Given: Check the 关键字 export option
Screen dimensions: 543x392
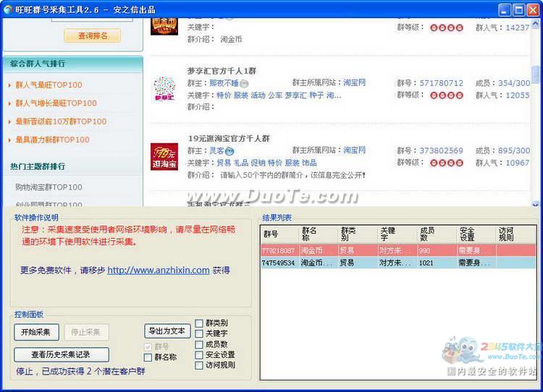Looking at the screenshot, I should 199,334.
